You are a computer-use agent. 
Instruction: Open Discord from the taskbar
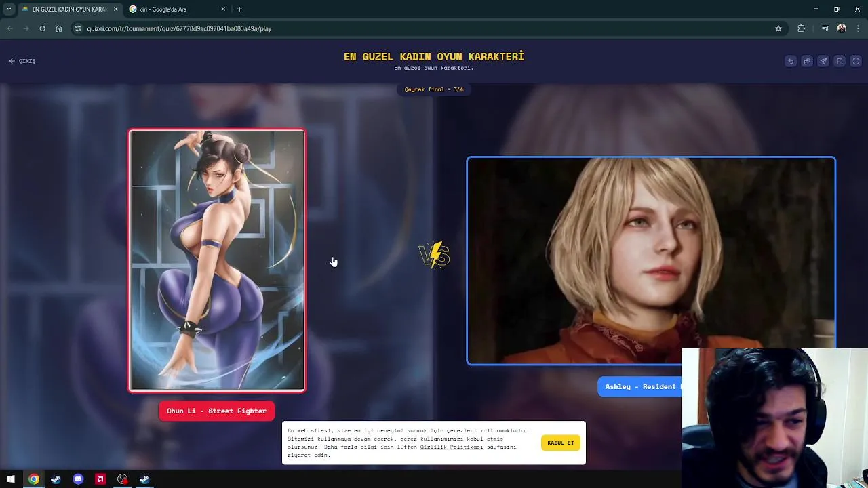click(78, 479)
